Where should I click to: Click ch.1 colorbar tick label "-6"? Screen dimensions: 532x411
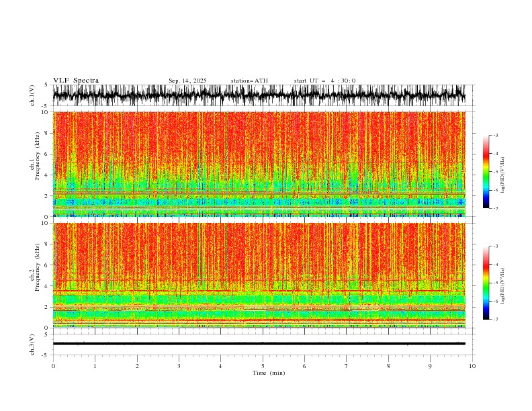pos(496,190)
